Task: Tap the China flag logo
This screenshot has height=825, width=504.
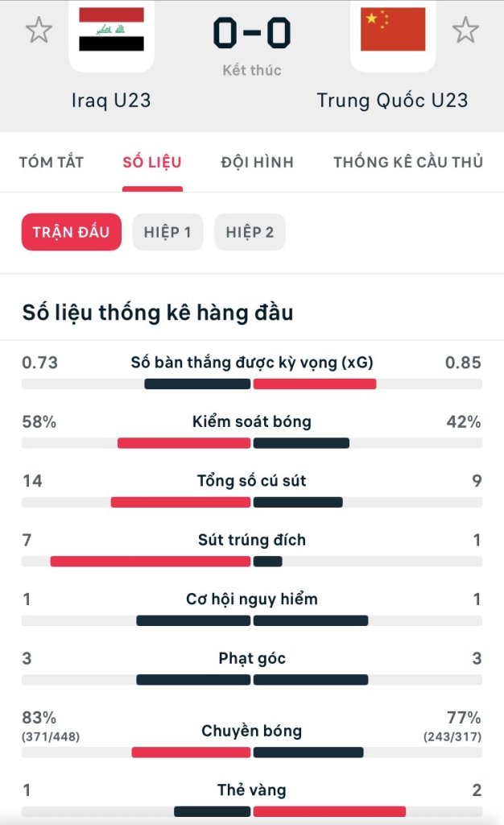Action: tap(393, 32)
